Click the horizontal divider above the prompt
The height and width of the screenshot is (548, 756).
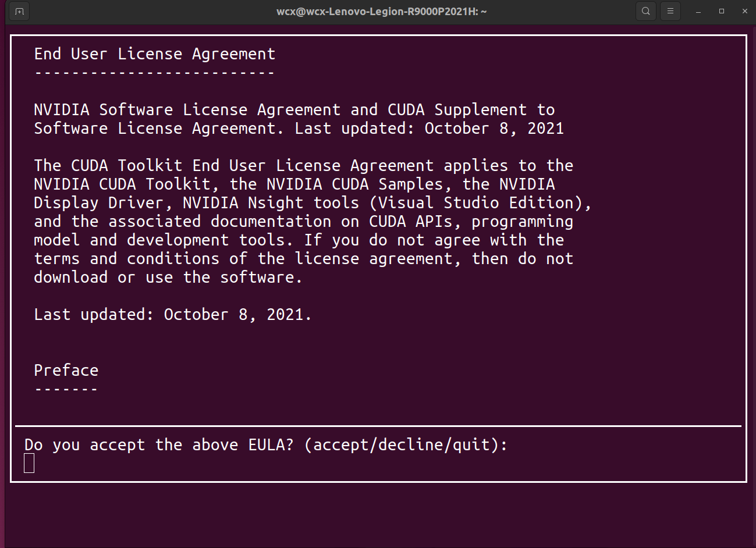click(x=378, y=426)
